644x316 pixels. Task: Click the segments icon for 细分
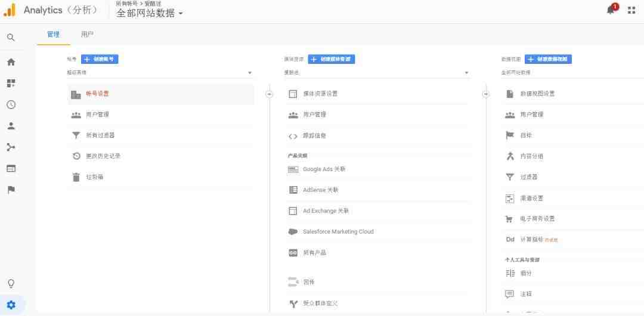pyautogui.click(x=510, y=273)
